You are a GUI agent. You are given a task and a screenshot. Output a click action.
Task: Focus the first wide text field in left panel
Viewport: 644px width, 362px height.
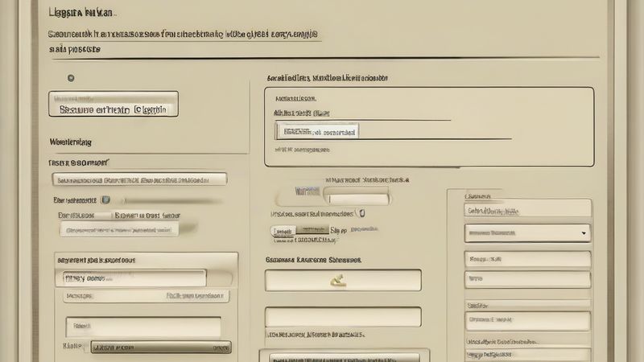click(x=138, y=179)
